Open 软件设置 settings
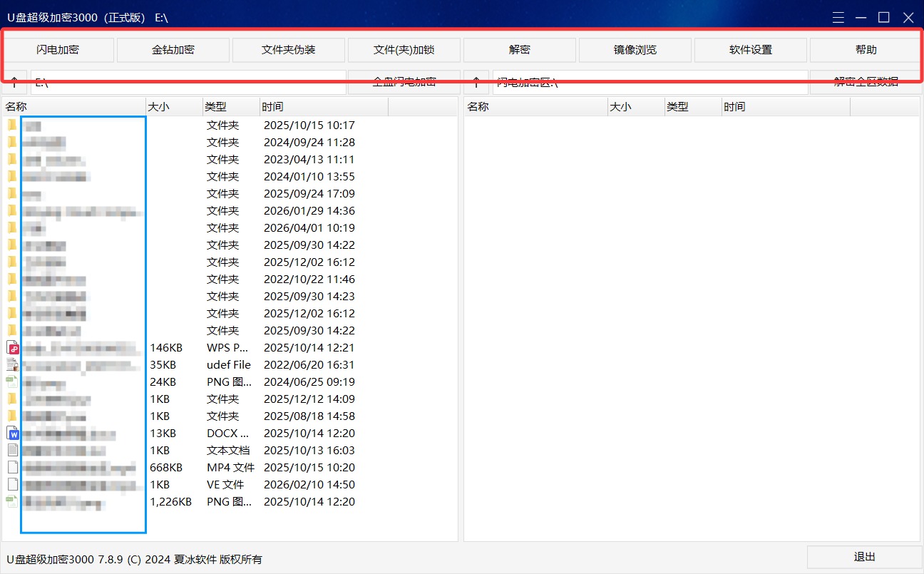 [x=751, y=50]
